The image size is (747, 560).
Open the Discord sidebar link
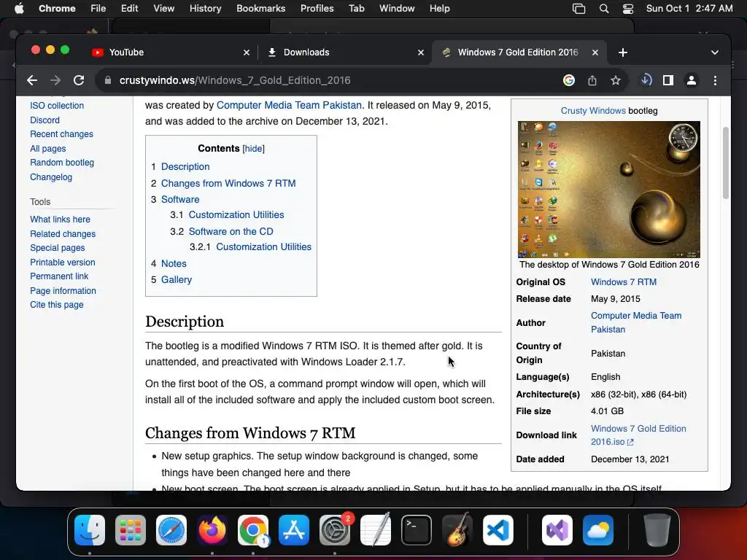click(x=44, y=120)
